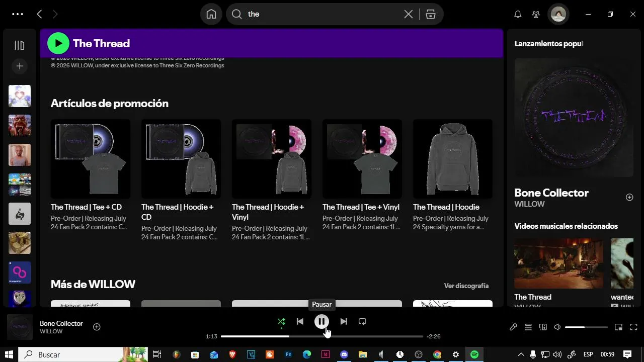Viewport: 644px width, 362px height.
Task: Pause the current song
Action: (321, 322)
